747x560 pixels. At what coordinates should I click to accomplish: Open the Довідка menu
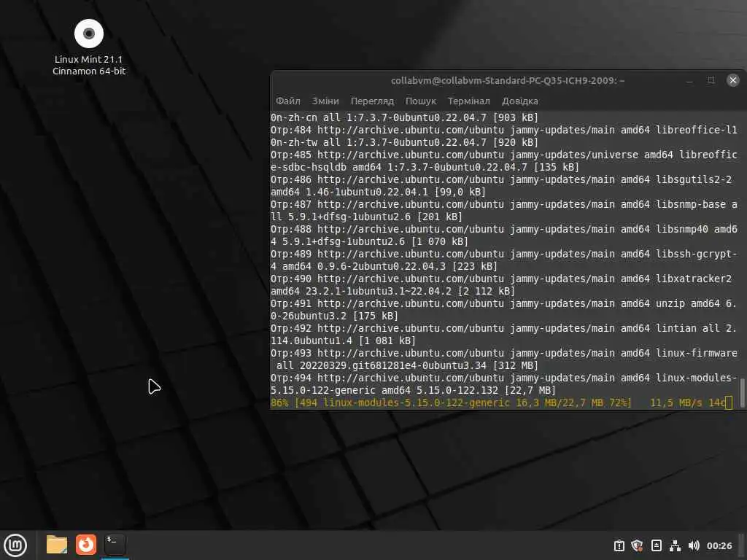(519, 101)
